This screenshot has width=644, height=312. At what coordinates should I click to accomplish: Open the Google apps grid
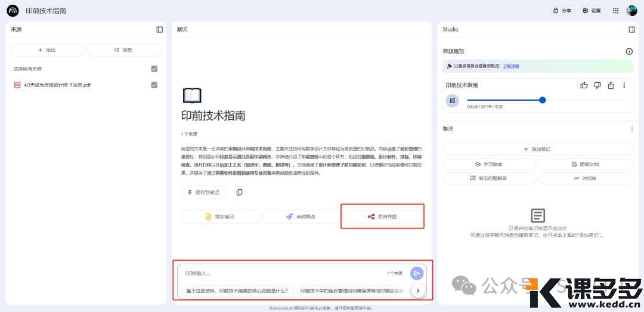[615, 11]
